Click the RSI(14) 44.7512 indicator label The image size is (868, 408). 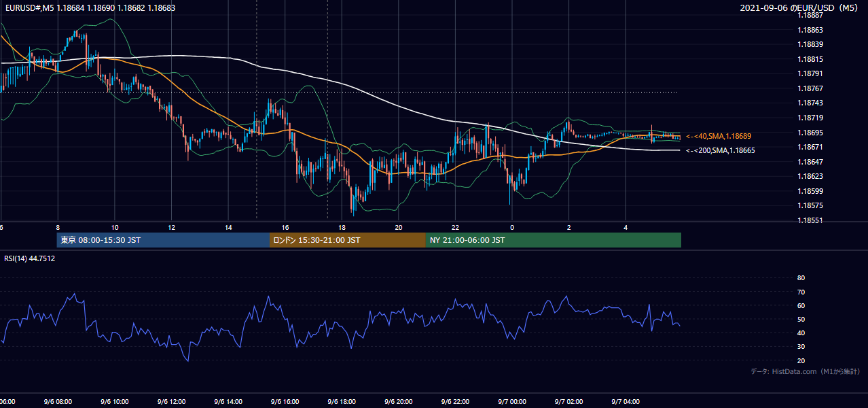click(x=30, y=258)
